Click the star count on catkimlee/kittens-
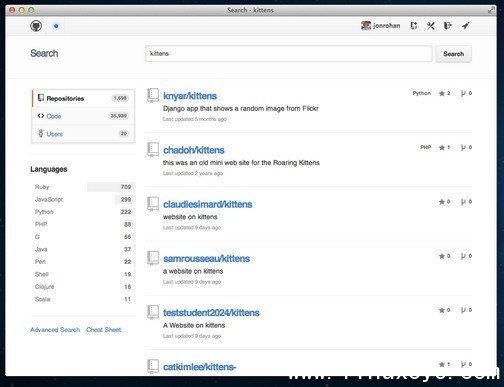 (445, 364)
